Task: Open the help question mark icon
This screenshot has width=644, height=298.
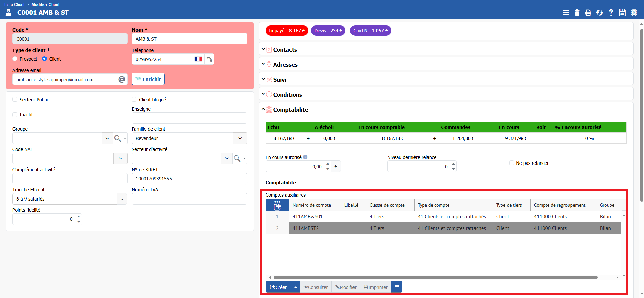Action: [611, 12]
